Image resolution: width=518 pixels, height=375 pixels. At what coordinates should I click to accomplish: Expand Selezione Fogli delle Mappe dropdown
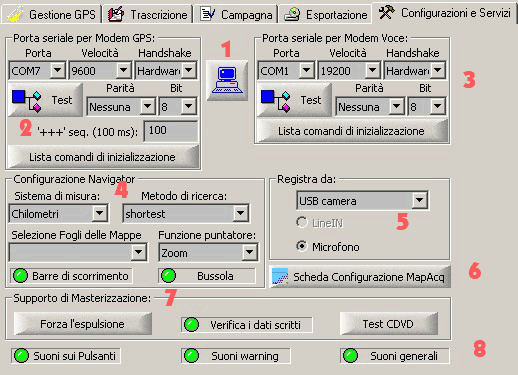coord(139,253)
